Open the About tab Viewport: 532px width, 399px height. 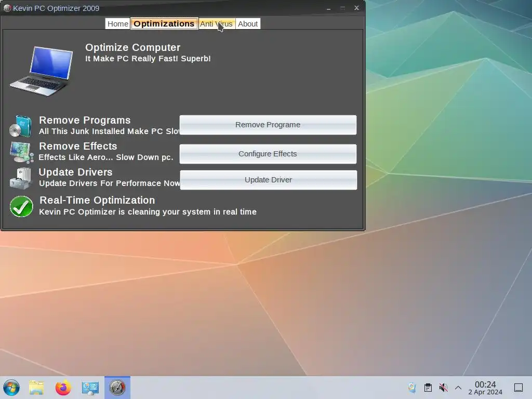coord(248,24)
